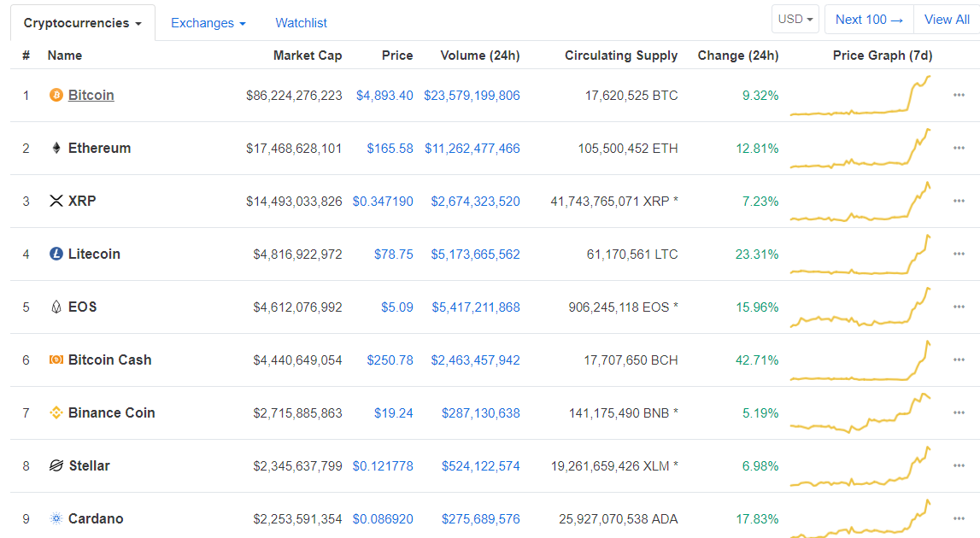
Task: Open the more-options ellipsis for Stellar row
Action: point(959,465)
